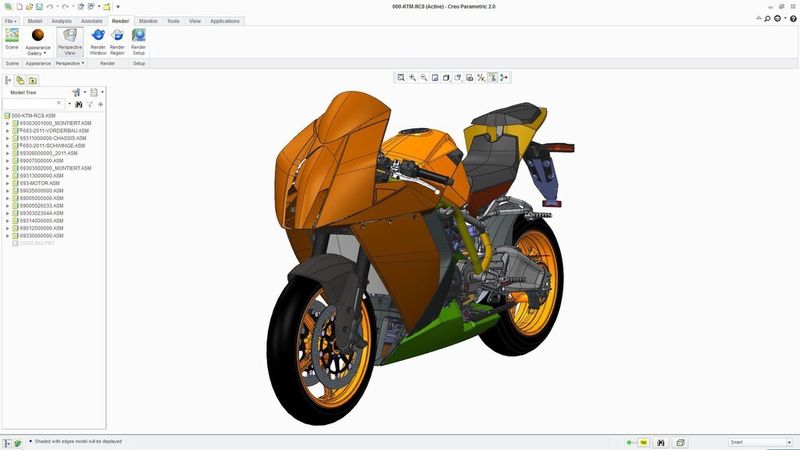Click Refit in the graphics toolbar

[x=401, y=78]
